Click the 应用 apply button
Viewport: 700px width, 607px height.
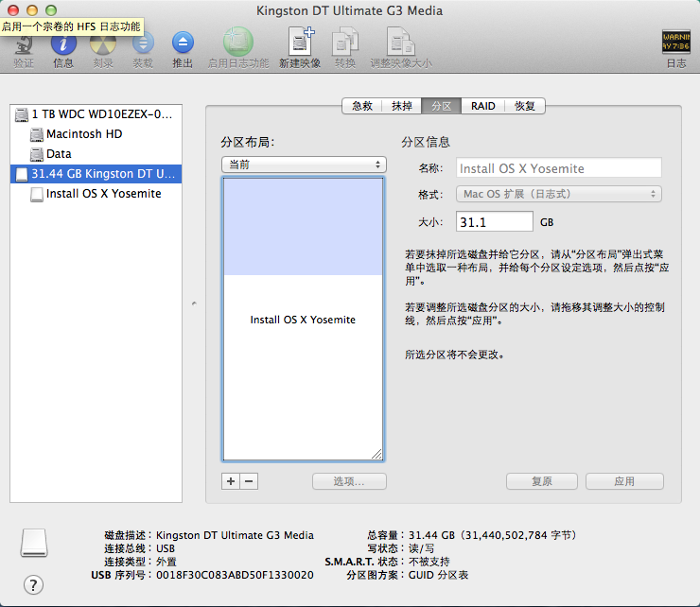click(624, 481)
